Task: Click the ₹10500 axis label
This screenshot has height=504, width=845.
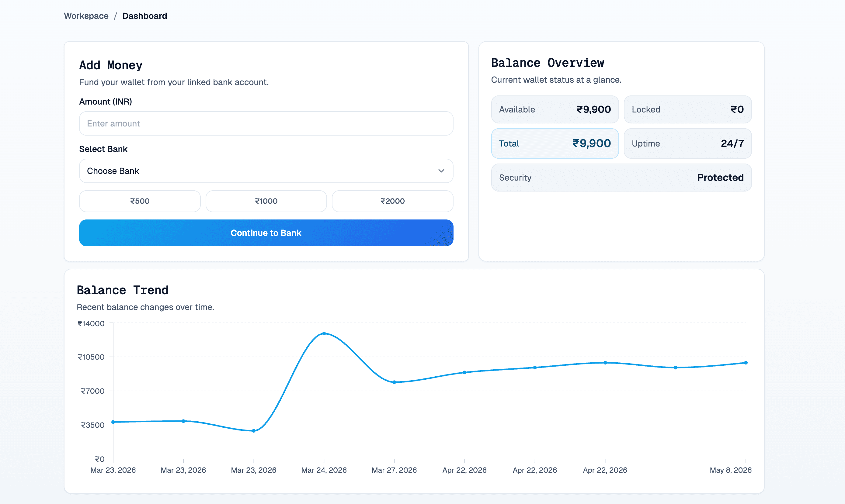Action: 91,357
